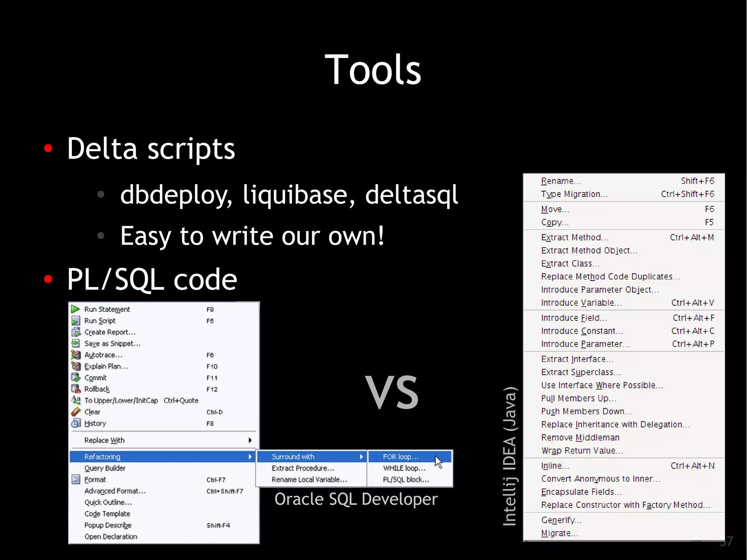The height and width of the screenshot is (560, 747).
Task: Click the Explain Plan icon
Action: tap(76, 366)
